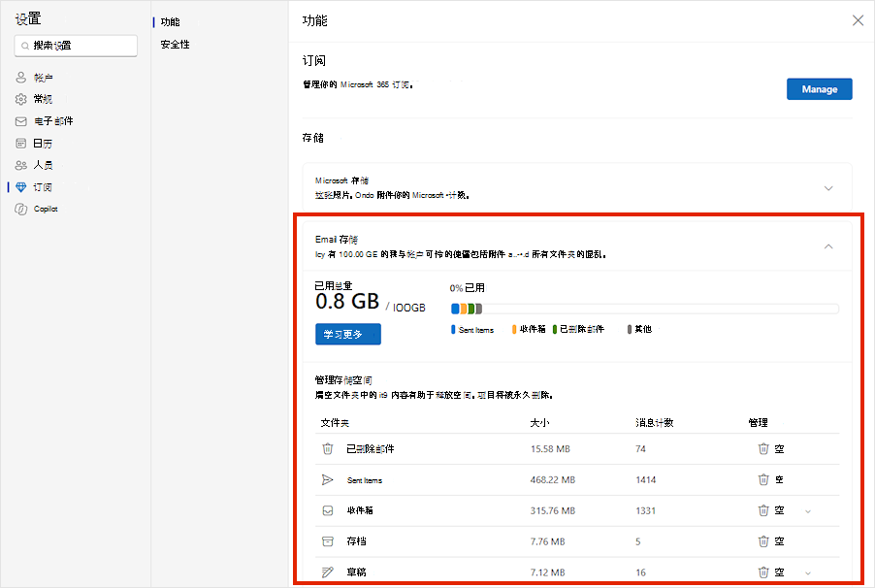875x588 pixels.
Task: Click the 0.8 GB used total
Action: [347, 302]
